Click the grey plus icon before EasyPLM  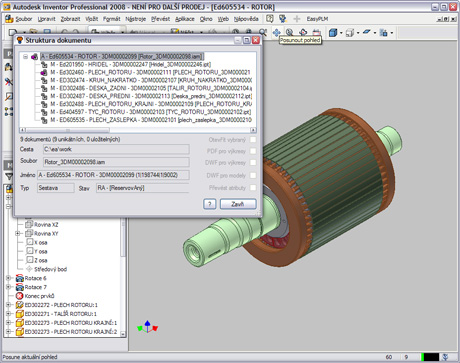(x=296, y=19)
